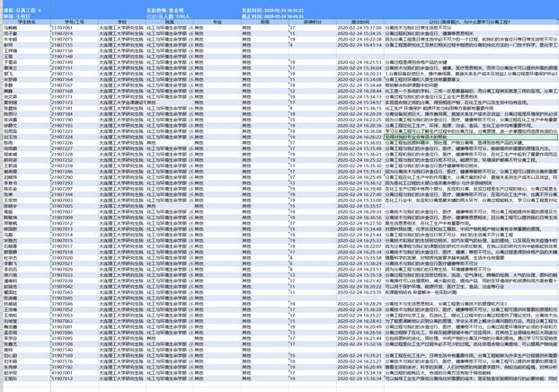The height and width of the screenshot is (392, 559).
Task: Select the 专业 column header
Action: (217, 22)
